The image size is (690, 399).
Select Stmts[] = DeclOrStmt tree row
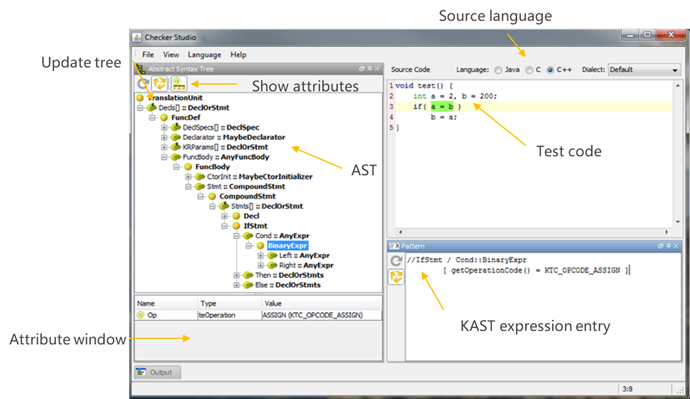tap(267, 206)
